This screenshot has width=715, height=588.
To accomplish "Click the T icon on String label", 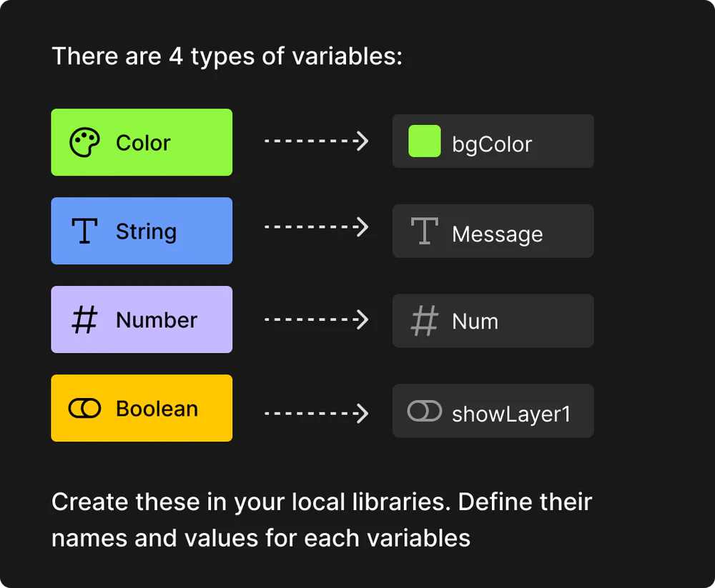I will [x=84, y=231].
